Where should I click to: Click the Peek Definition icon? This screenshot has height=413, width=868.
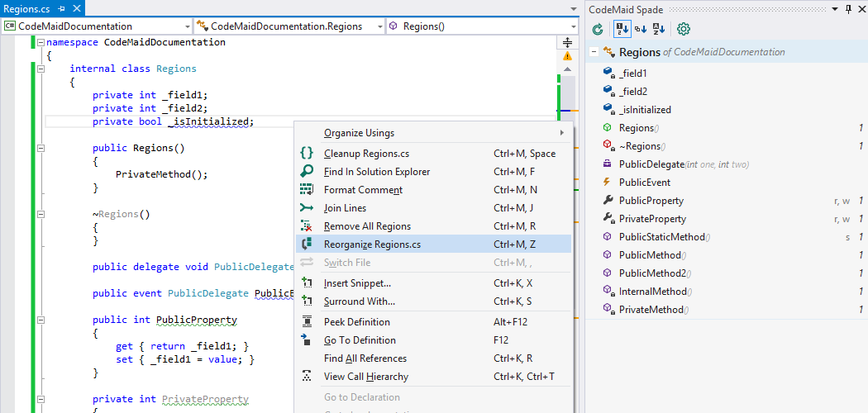(307, 322)
